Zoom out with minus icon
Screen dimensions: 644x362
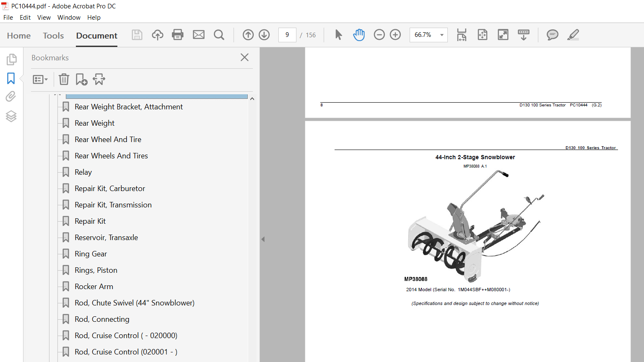coord(379,35)
